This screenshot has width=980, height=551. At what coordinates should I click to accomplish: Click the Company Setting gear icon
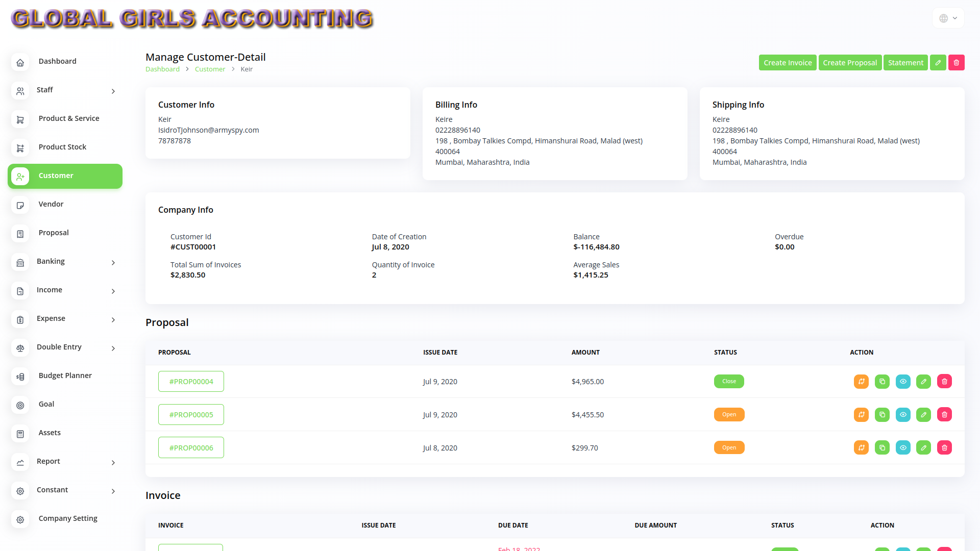tap(20, 519)
